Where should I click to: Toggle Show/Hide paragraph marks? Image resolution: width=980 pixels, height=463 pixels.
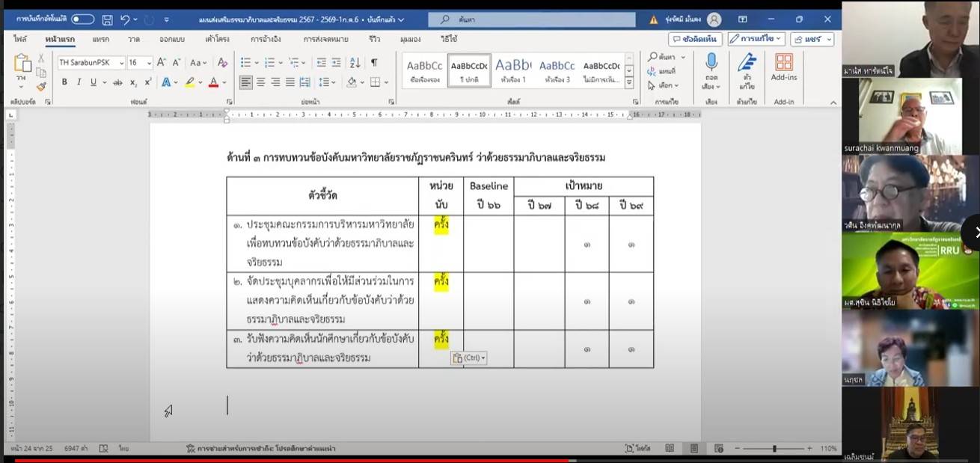tap(374, 63)
